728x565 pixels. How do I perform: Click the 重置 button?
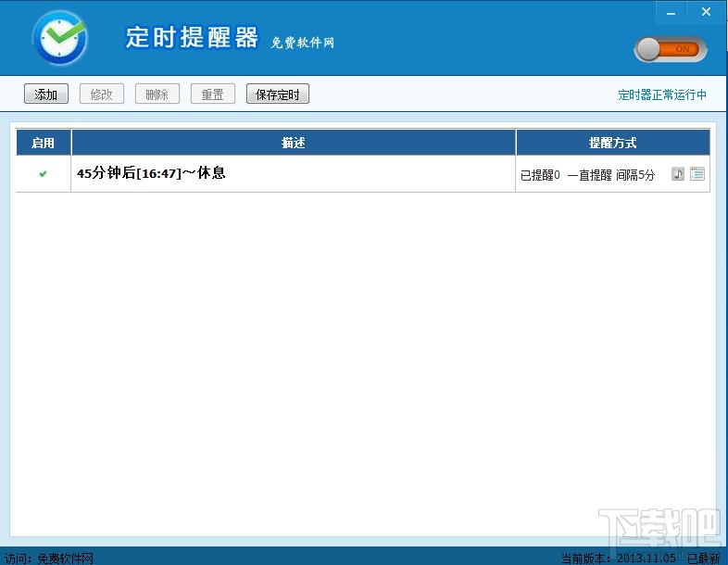pos(213,94)
